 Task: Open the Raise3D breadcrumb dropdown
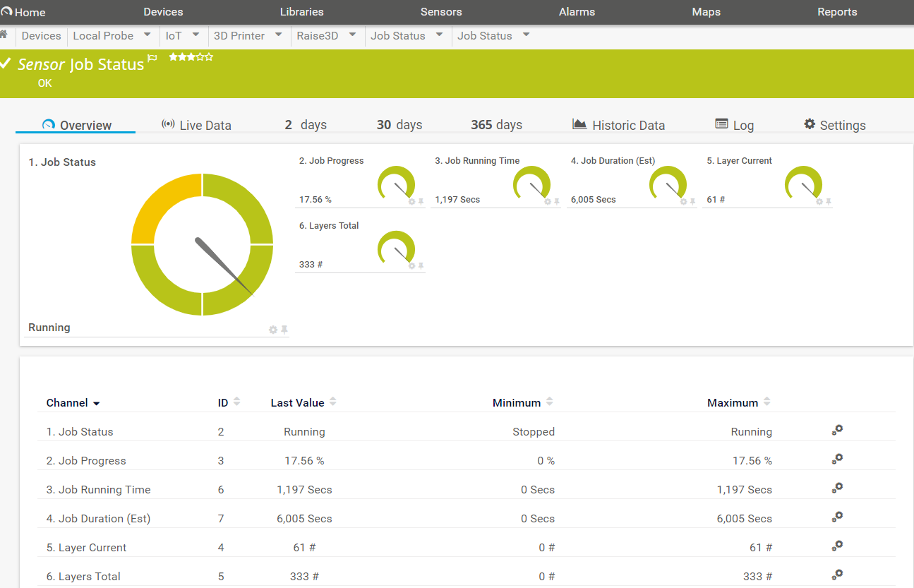(351, 35)
